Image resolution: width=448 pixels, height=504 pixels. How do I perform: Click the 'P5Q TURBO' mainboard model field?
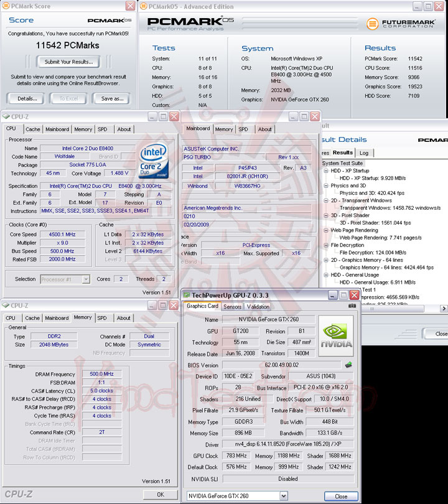coord(224,157)
